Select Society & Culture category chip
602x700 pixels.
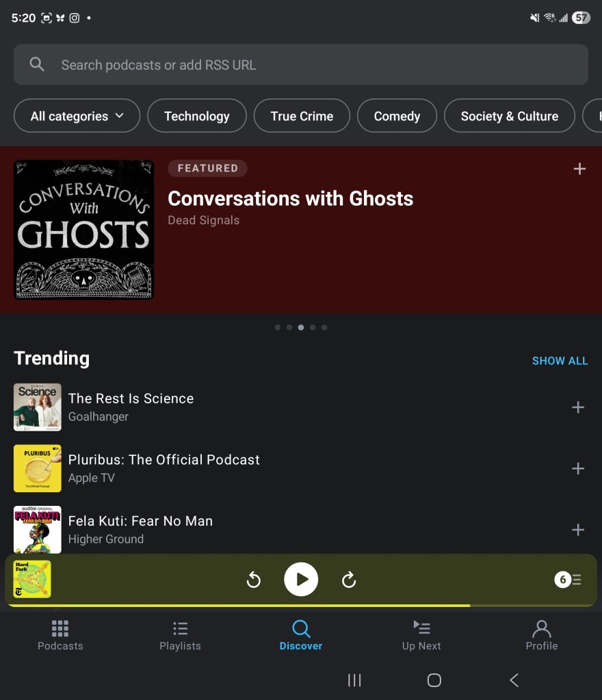pyautogui.click(x=509, y=116)
